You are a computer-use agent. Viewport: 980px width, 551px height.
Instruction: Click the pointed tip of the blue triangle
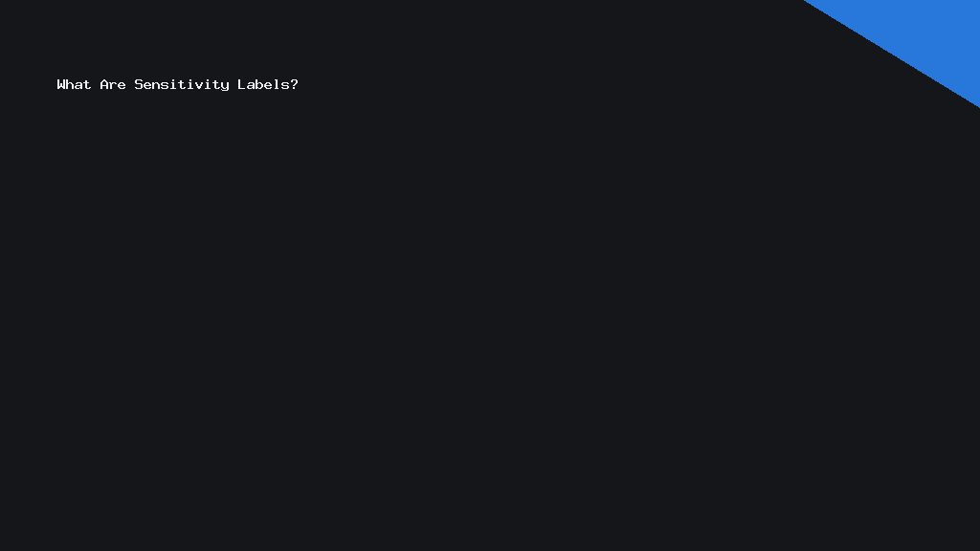[x=978, y=106]
